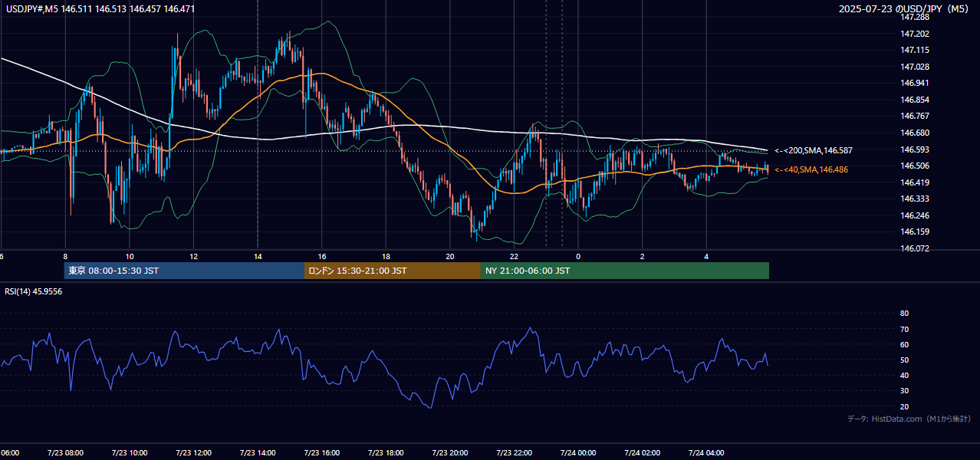The image size is (980, 460).
Task: Click hour tick 8 on price chart axis
Action: click(x=65, y=256)
